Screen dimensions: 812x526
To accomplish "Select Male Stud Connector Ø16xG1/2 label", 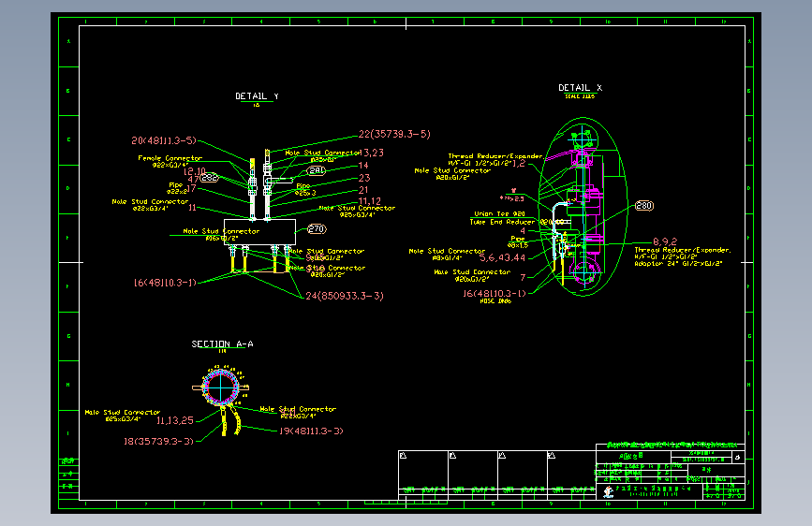I will (x=221, y=235).
